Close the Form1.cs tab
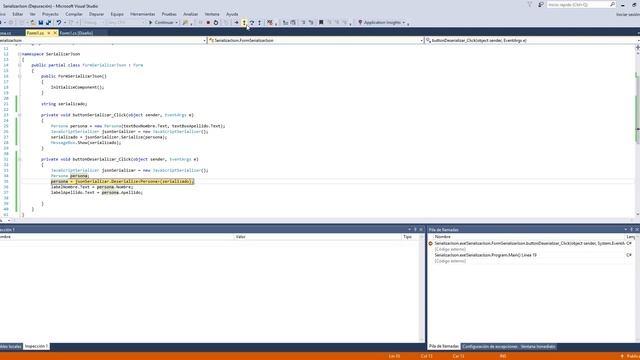The image size is (640, 360). [55, 33]
